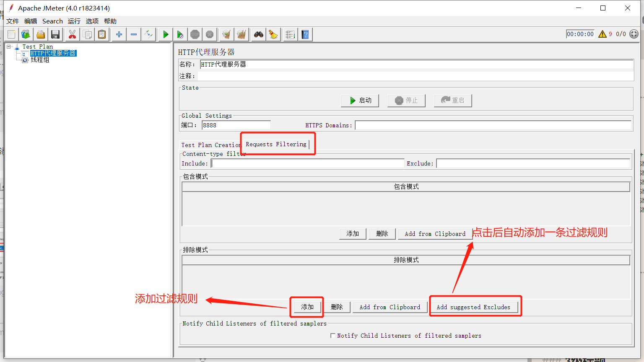Switch to Test Plan Creation tab
Viewport: 644px width, 362px height.
pyautogui.click(x=210, y=145)
